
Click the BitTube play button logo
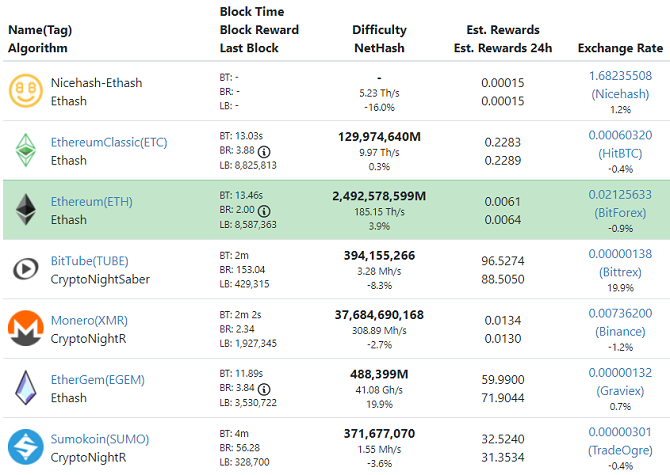(26, 269)
